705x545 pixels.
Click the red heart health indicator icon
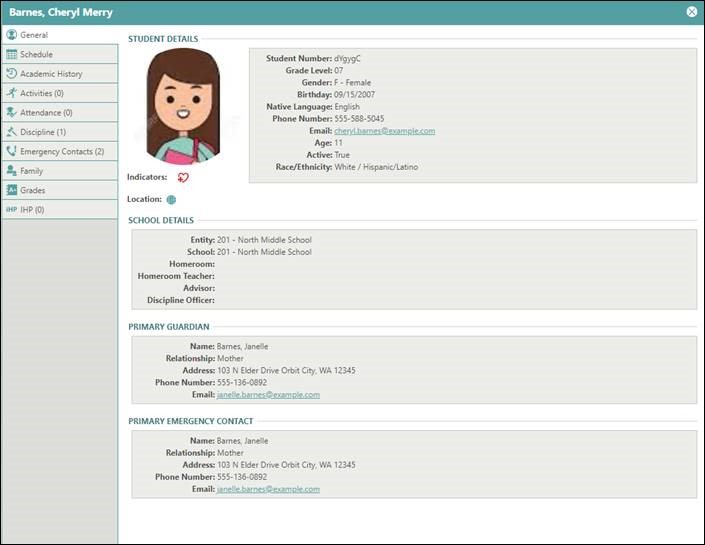183,177
